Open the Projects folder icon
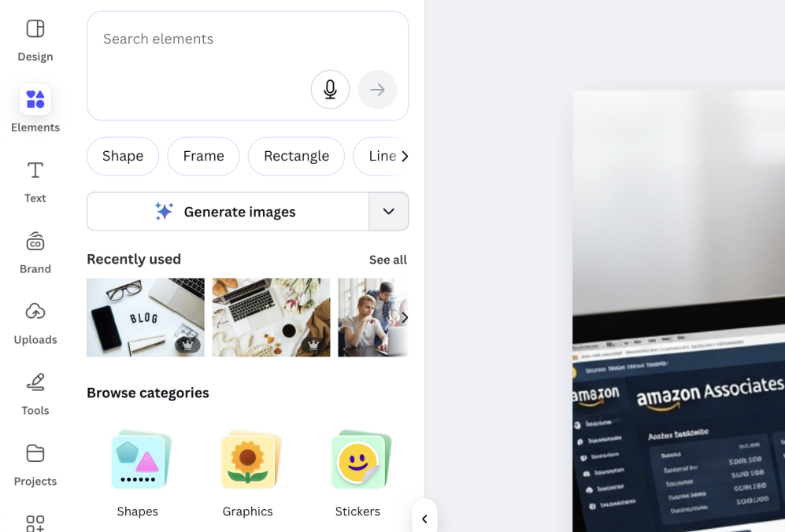Viewport: 785px width, 532px height. [x=35, y=453]
